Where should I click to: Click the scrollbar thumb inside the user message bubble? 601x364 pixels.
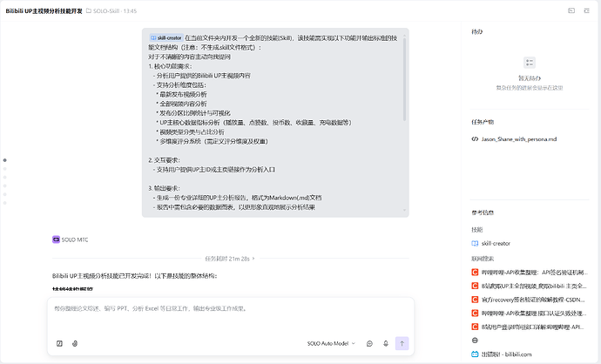click(x=404, y=80)
